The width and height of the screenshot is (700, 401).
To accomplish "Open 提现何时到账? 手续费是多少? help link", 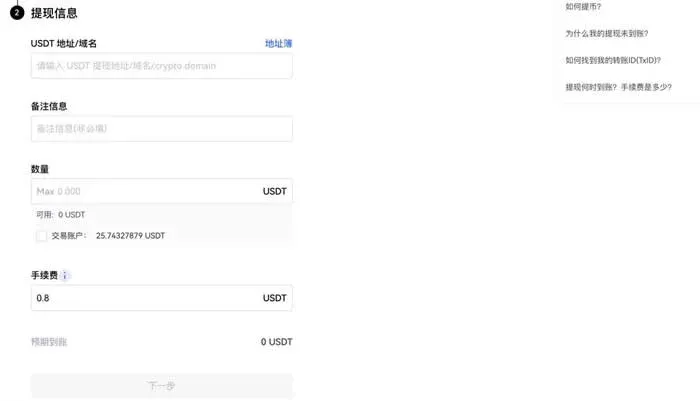I will [x=618, y=87].
